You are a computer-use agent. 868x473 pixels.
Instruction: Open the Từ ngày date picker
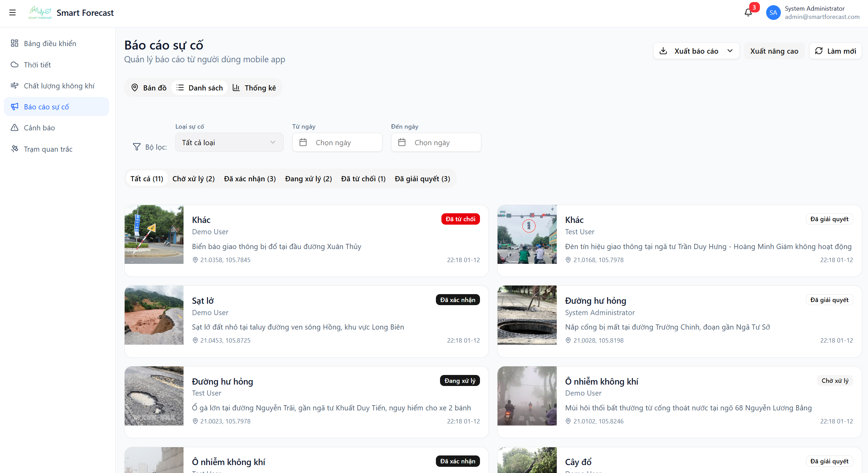click(337, 142)
